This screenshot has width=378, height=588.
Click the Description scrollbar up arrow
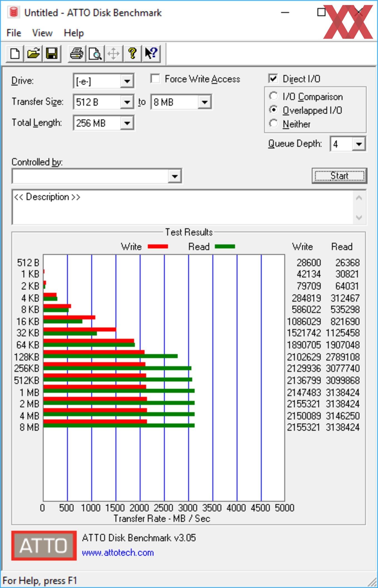point(359,198)
